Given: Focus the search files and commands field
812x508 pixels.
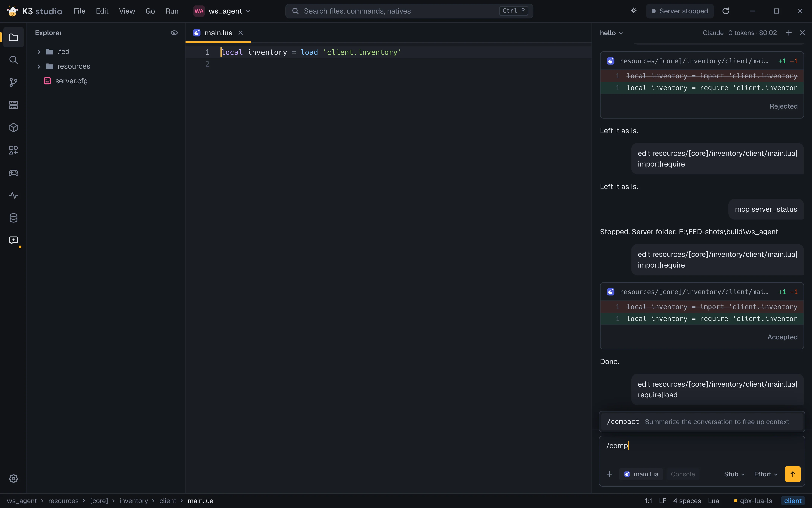Looking at the screenshot, I should point(409,11).
